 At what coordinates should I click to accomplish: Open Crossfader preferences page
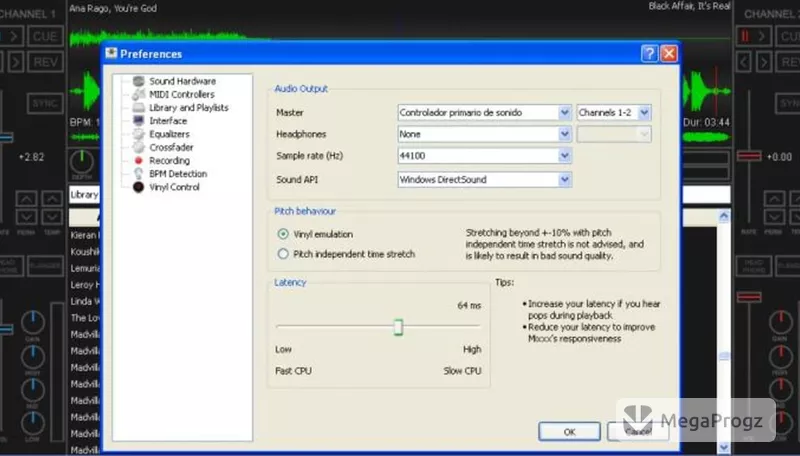pos(171,147)
